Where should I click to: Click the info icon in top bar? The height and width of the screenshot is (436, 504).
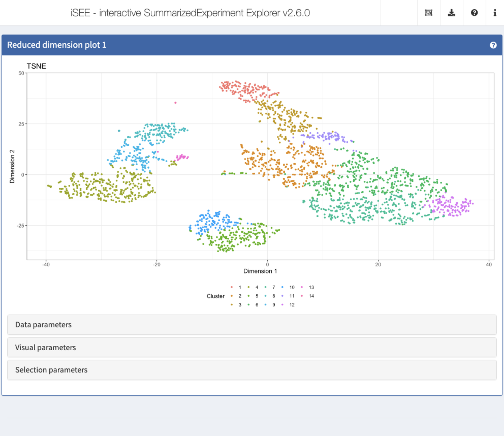click(495, 13)
